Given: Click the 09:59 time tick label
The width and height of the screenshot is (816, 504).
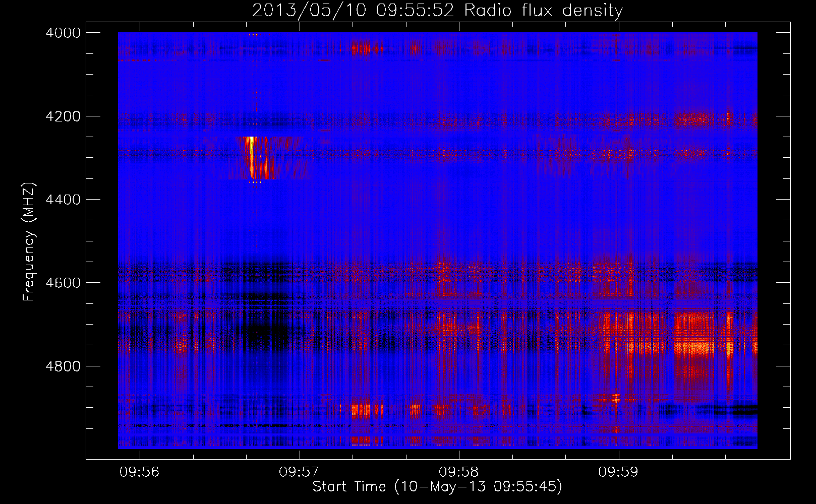Looking at the screenshot, I should tap(618, 472).
